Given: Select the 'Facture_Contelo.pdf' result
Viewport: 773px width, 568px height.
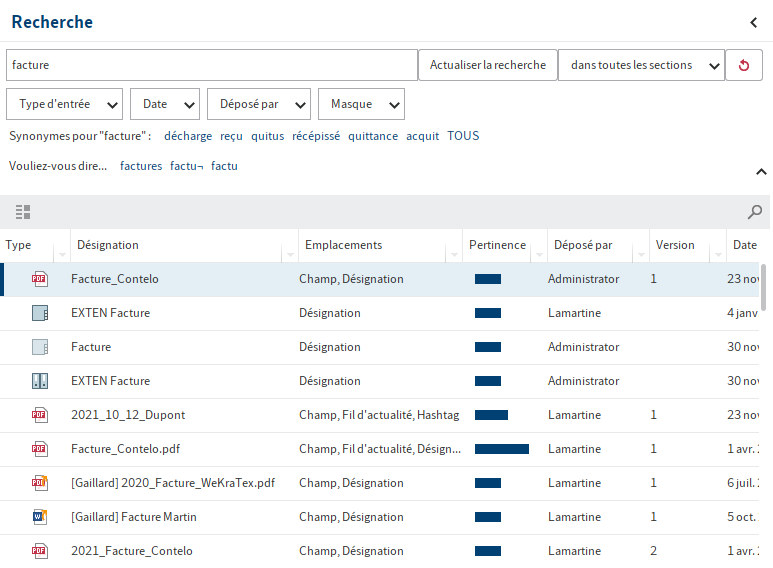Looking at the screenshot, I should 380,449.
